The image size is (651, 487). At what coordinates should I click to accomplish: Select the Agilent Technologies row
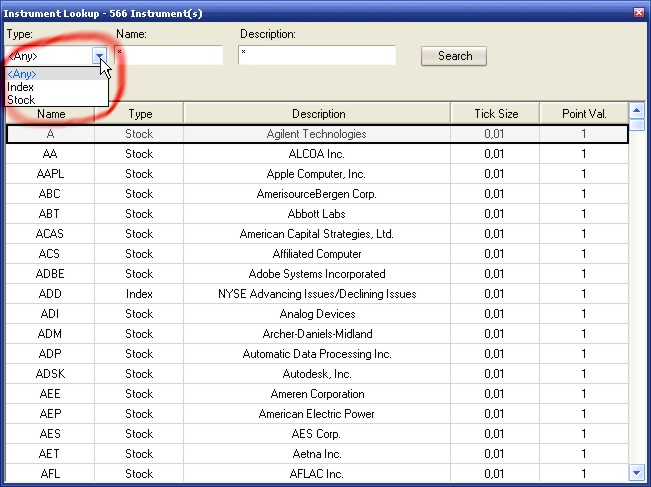tap(317, 134)
